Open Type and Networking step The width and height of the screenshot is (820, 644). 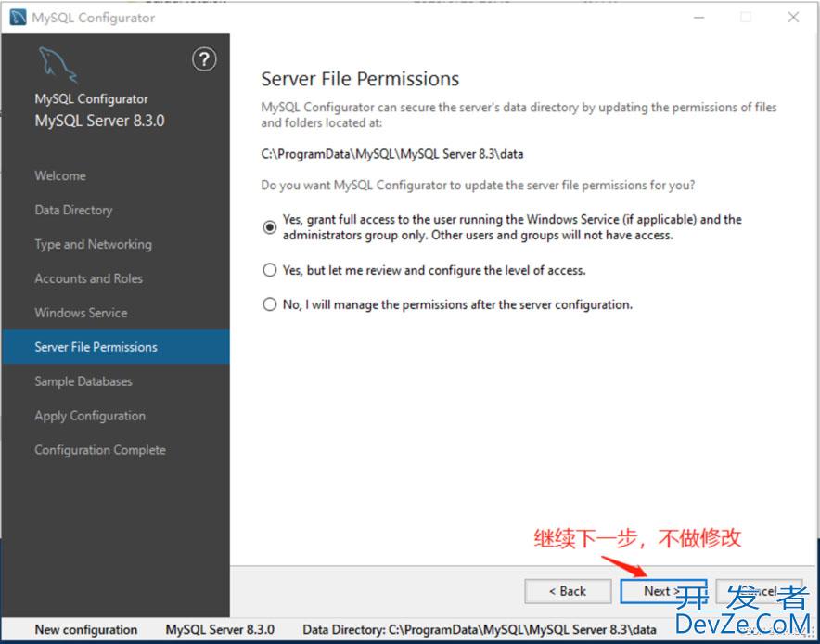click(93, 244)
